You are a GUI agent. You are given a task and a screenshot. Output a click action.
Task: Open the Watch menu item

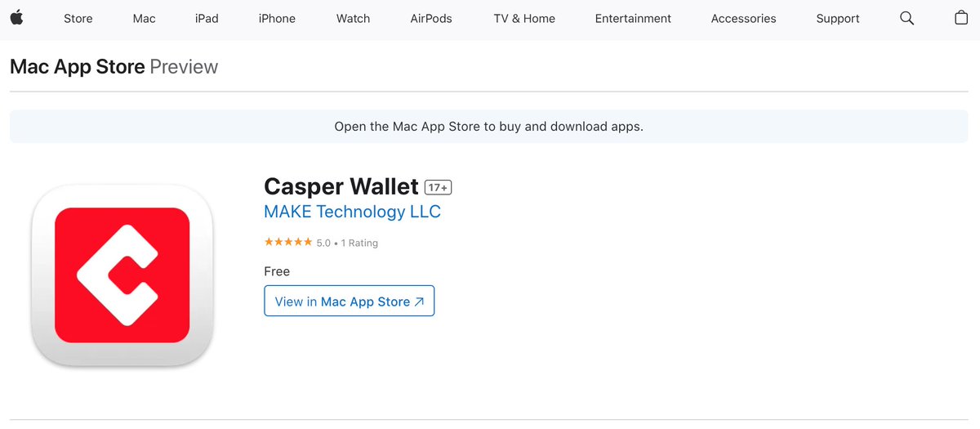pyautogui.click(x=353, y=18)
